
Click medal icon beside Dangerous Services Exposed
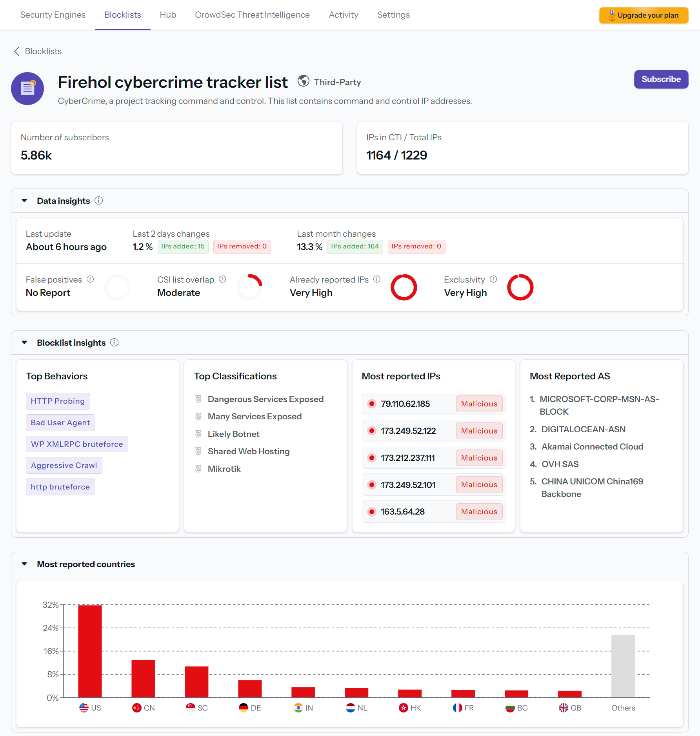pyautogui.click(x=198, y=399)
